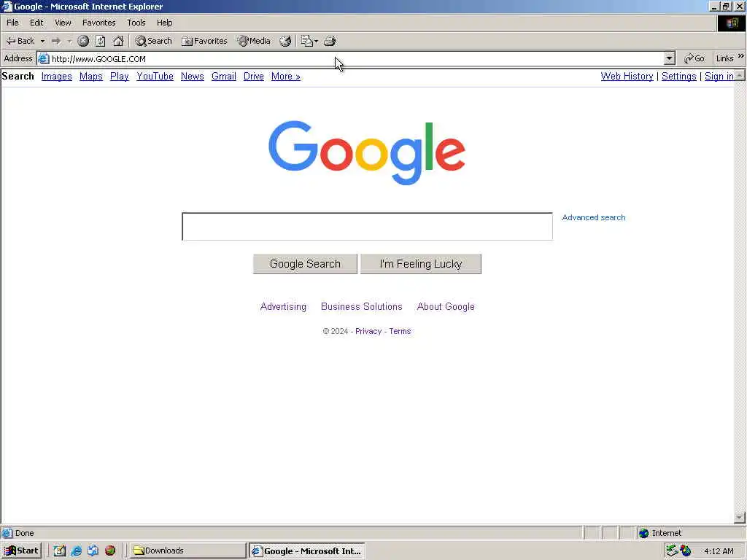Viewport: 747px width, 560px height.
Task: Open the Favorites pane from the toolbar
Action: pos(204,41)
